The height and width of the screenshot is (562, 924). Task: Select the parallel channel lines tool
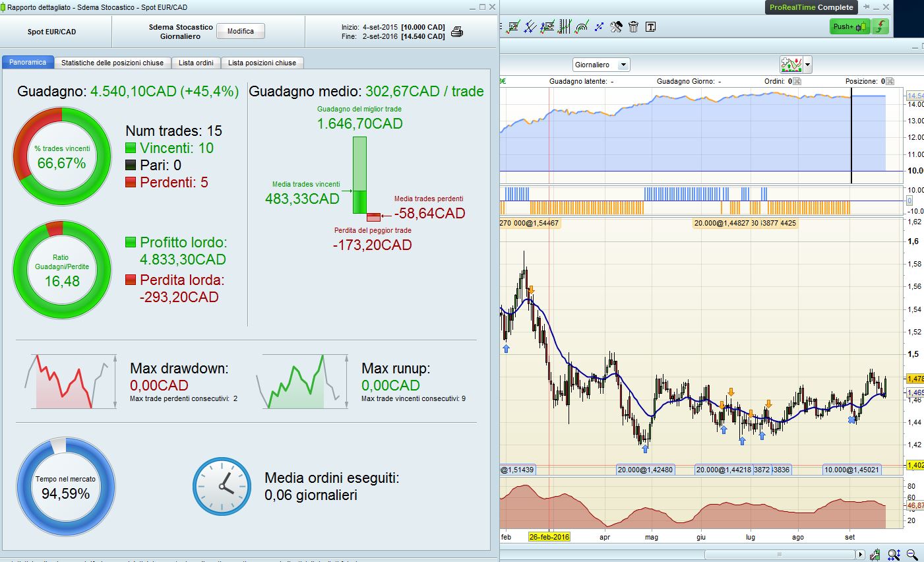pos(530,27)
